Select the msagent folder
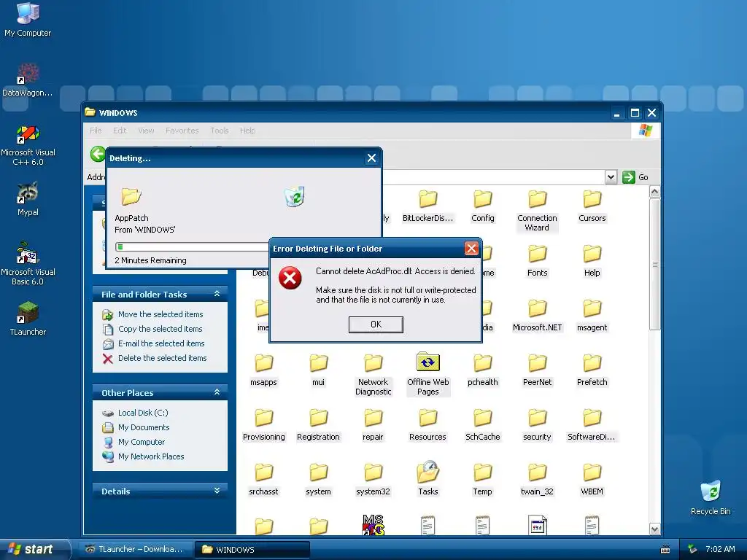Screen dimensions: 747x560 pyautogui.click(x=592, y=316)
